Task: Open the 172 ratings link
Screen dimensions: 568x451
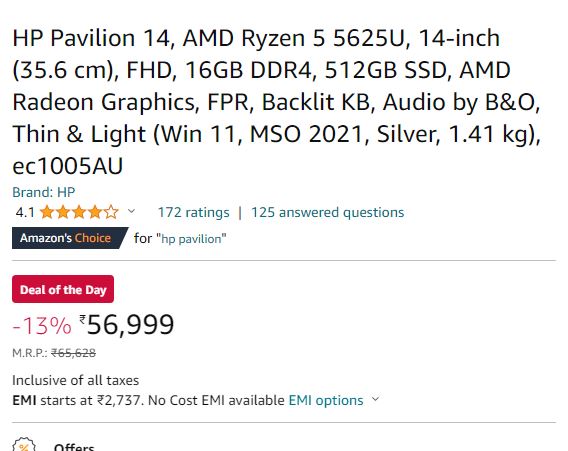Action: [x=193, y=212]
